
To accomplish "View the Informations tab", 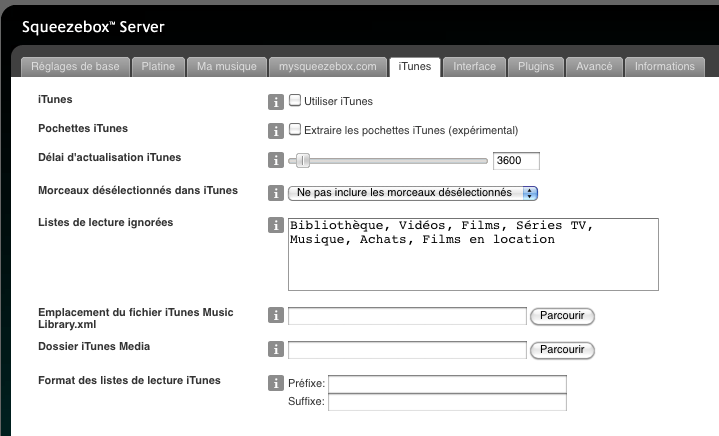I will (x=664, y=67).
